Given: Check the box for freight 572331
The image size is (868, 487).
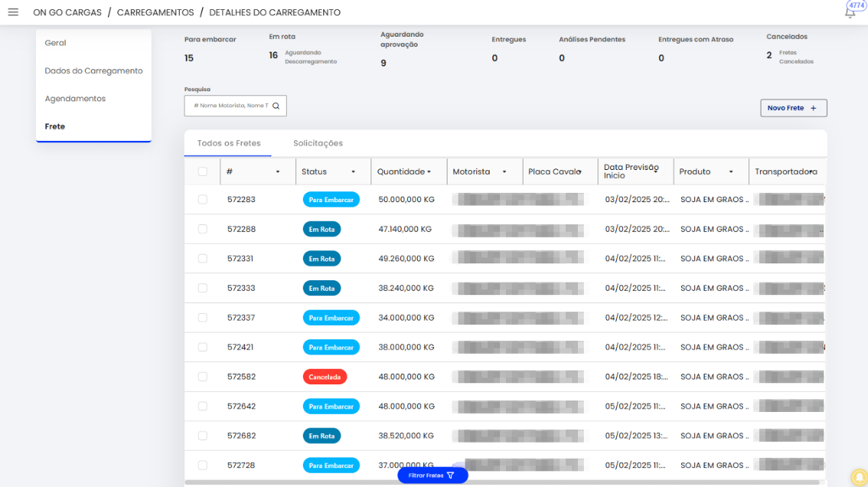Looking at the screenshot, I should [203, 259].
